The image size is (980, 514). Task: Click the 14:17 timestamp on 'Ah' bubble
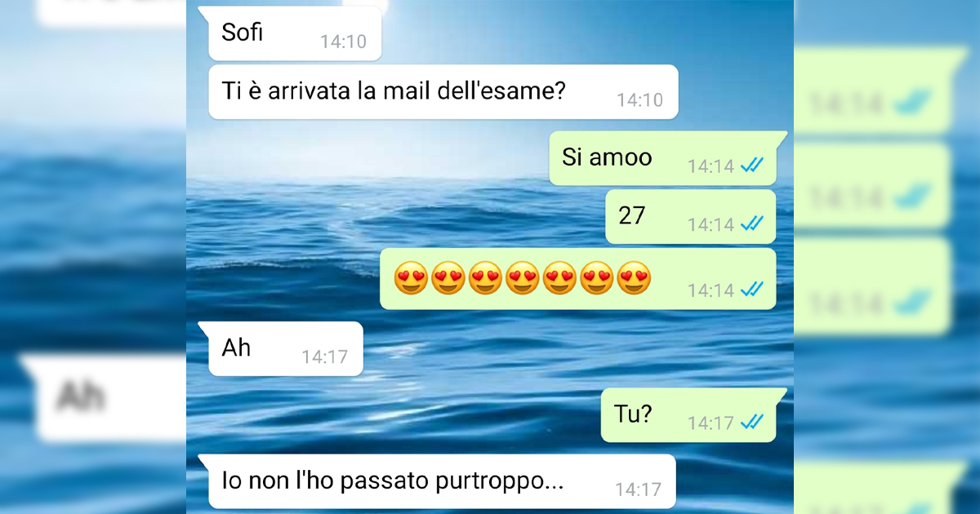tap(324, 357)
